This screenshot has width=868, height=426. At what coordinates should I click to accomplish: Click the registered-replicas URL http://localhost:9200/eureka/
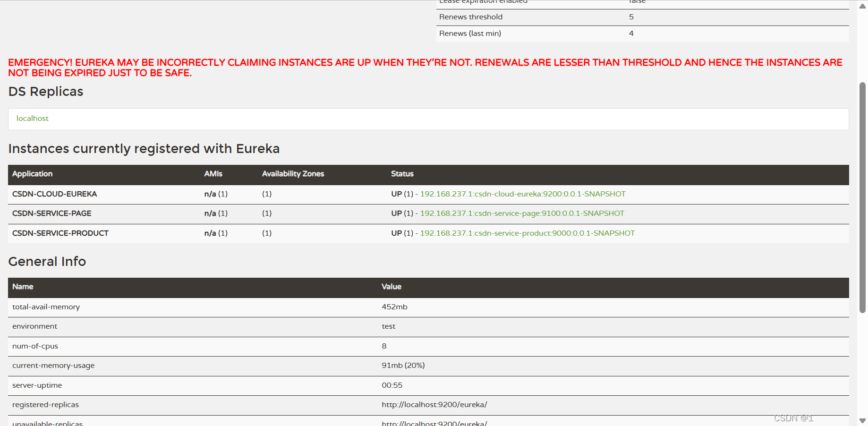tap(434, 404)
